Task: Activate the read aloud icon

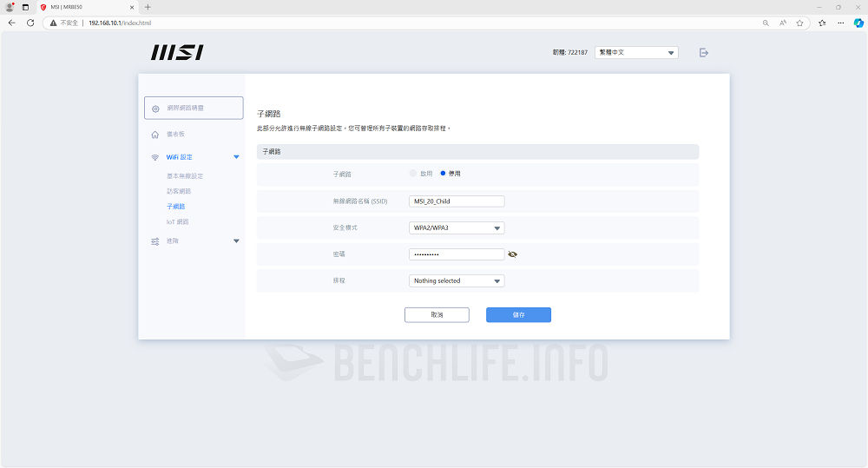Action: click(783, 23)
